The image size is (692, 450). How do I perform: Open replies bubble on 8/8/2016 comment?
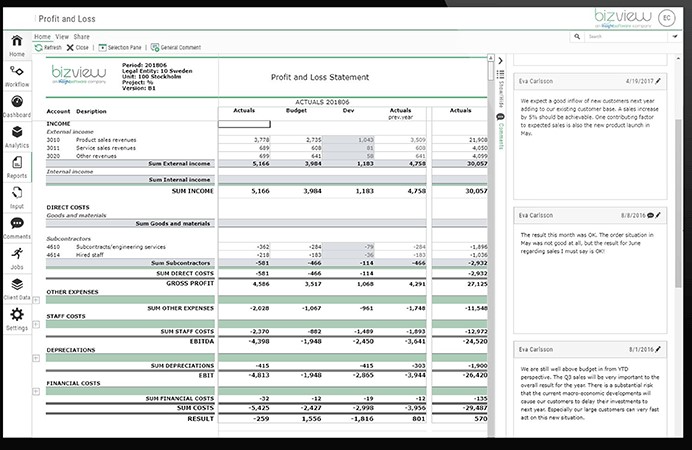click(650, 215)
